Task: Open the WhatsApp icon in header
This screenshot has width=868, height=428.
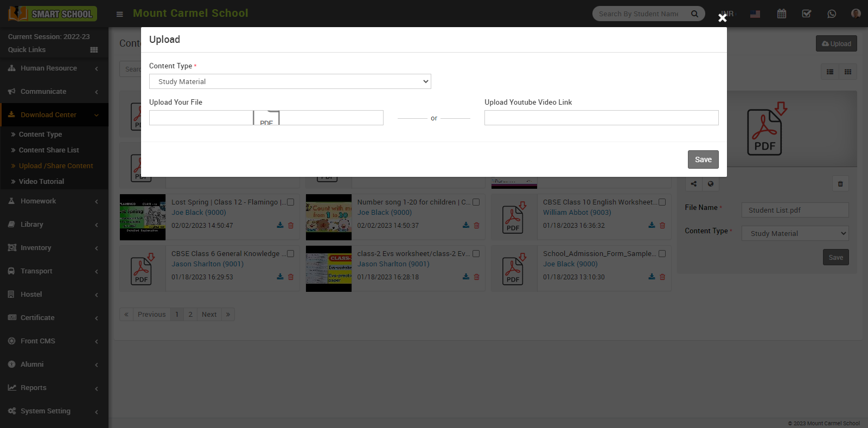Action: pos(831,14)
